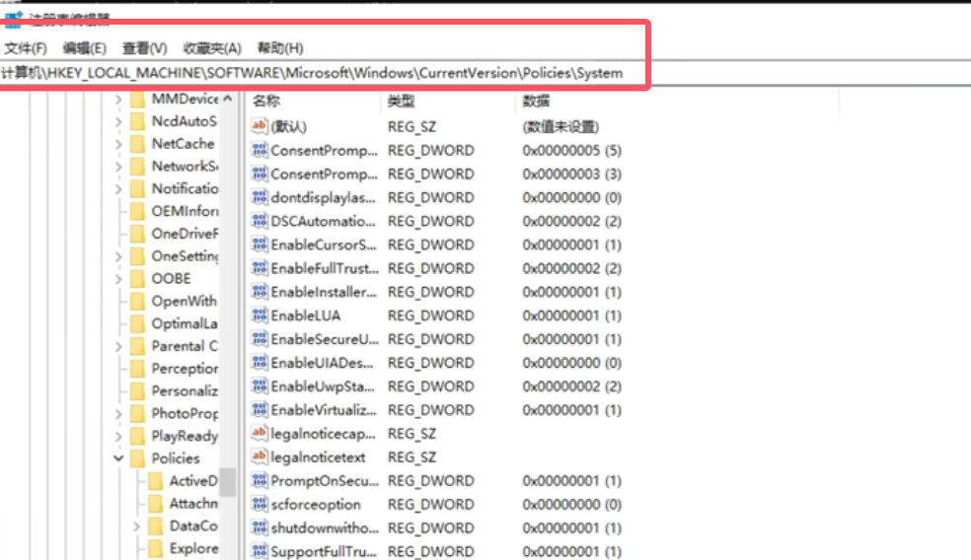Sort values by the 名称 column header
Image resolution: width=971 pixels, height=560 pixels.
click(x=266, y=101)
